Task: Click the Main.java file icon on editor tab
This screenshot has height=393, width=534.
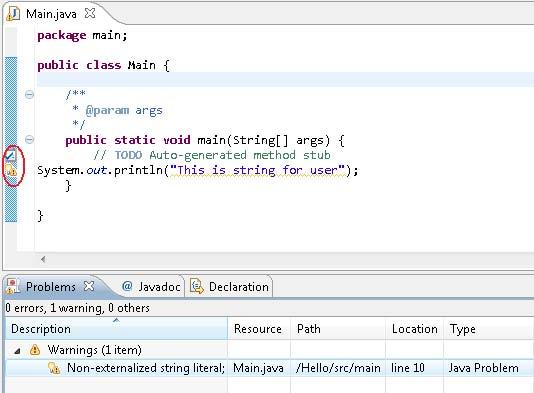Action: [13, 14]
